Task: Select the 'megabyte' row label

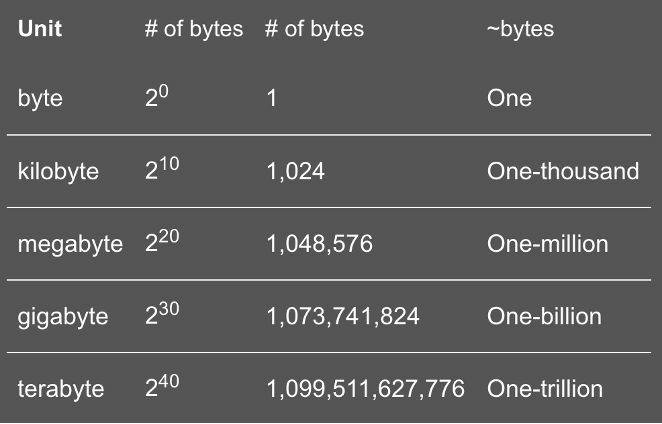Action: click(70, 245)
